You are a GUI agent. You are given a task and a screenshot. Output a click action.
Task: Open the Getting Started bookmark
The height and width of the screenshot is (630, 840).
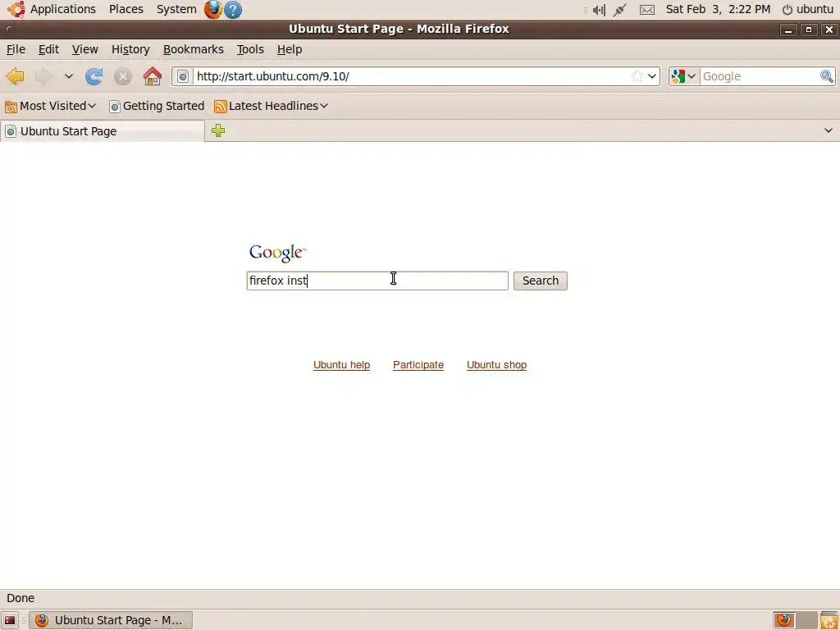point(157,106)
